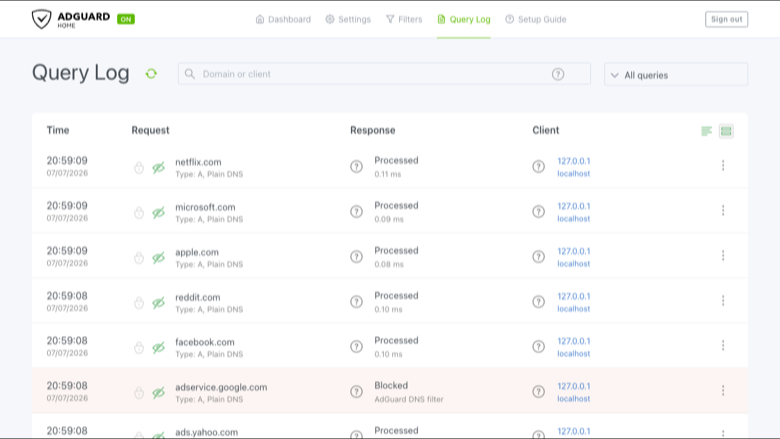Image resolution: width=780 pixels, height=439 pixels.
Task: Click AdGuard DNS filter rule text
Action: pyautogui.click(x=409, y=399)
